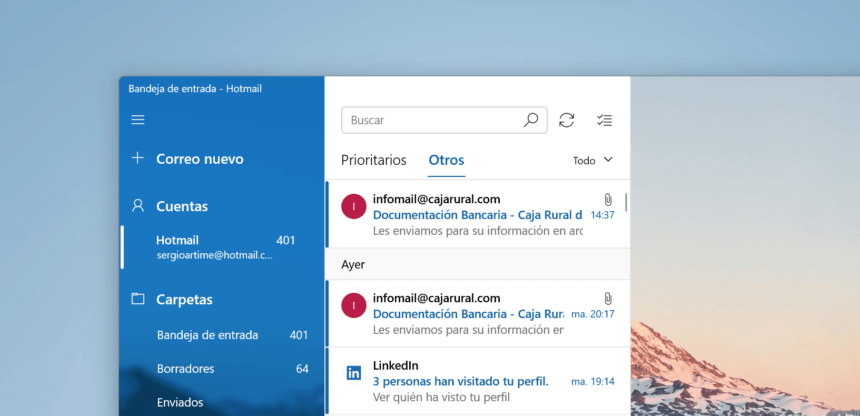The image size is (860, 416).
Task: Click the red avatar on the ma. 20:17 email
Action: point(354,305)
